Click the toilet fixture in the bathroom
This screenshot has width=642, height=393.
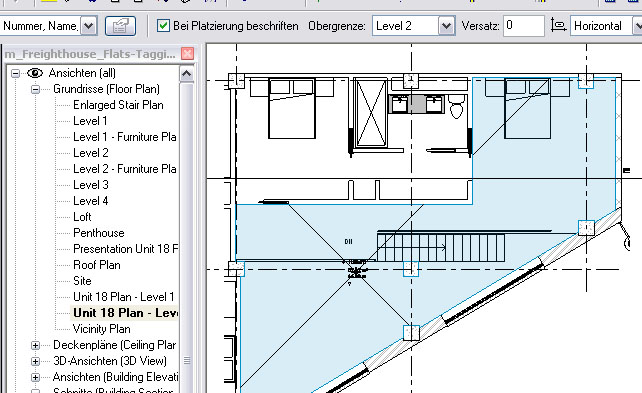tap(456, 106)
